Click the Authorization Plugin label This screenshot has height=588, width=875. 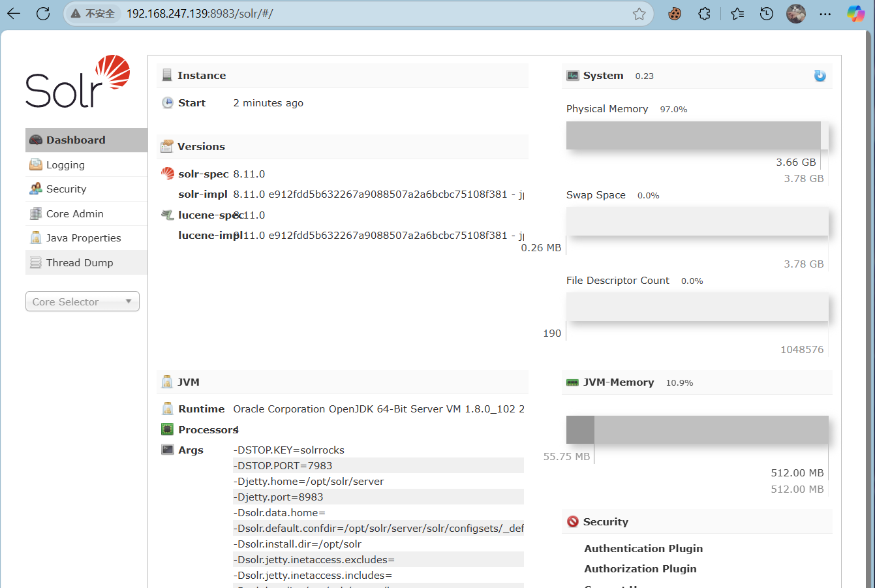pos(640,568)
